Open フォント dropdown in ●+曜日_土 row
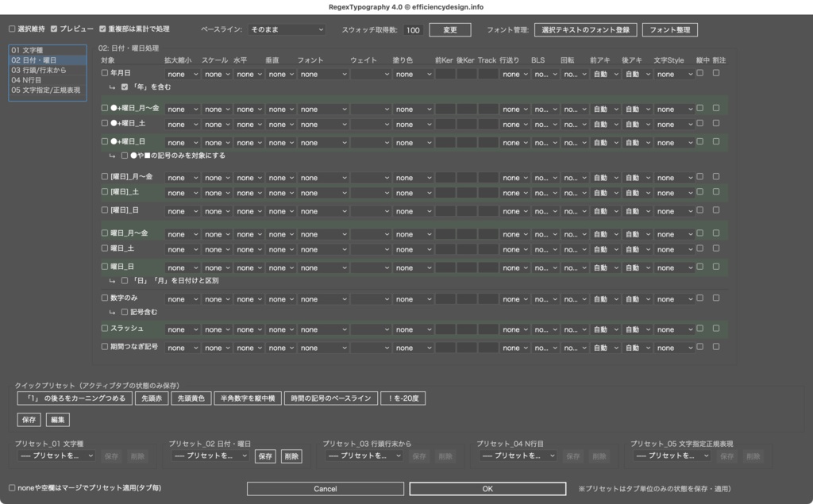 pyautogui.click(x=322, y=125)
